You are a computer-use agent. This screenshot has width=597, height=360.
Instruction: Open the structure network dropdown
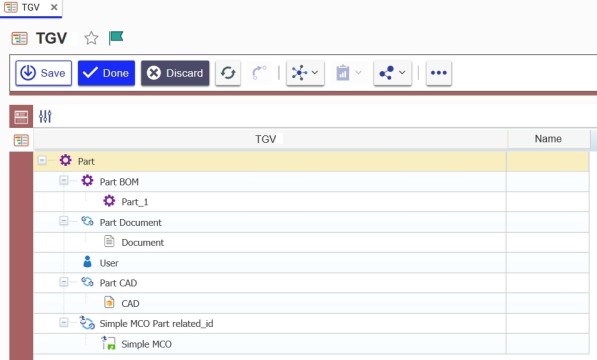pos(305,73)
